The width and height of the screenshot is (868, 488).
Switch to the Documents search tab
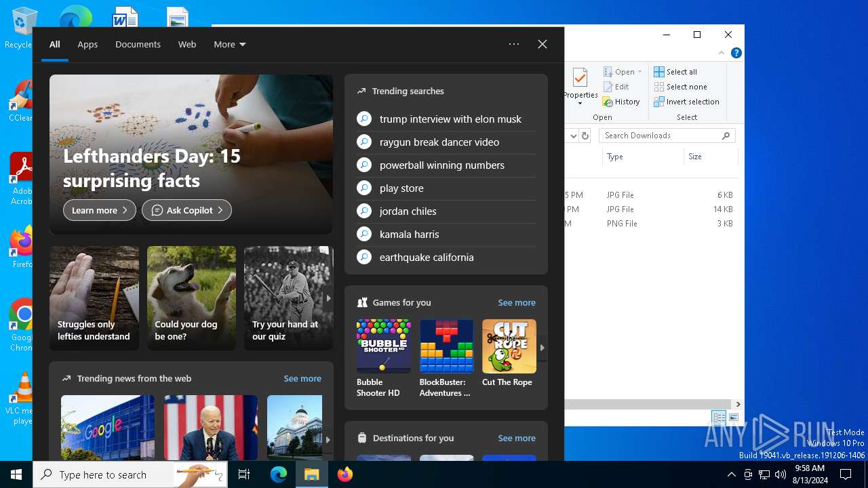click(x=138, y=44)
